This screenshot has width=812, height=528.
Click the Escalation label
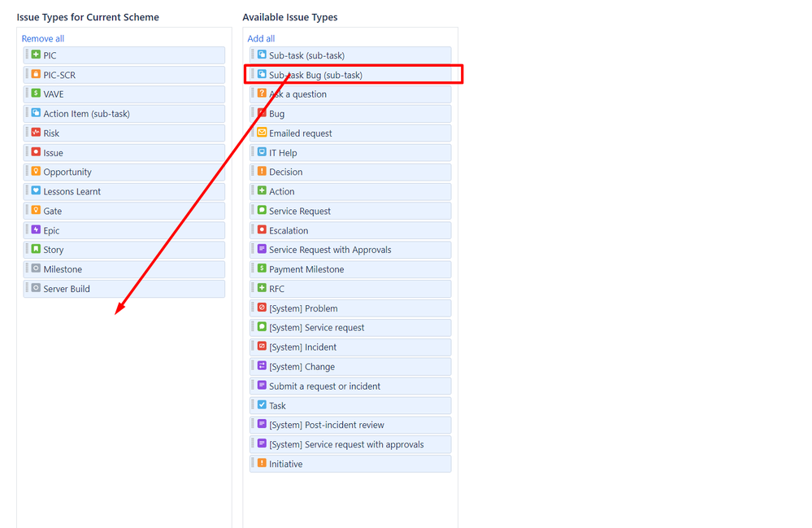coord(289,230)
